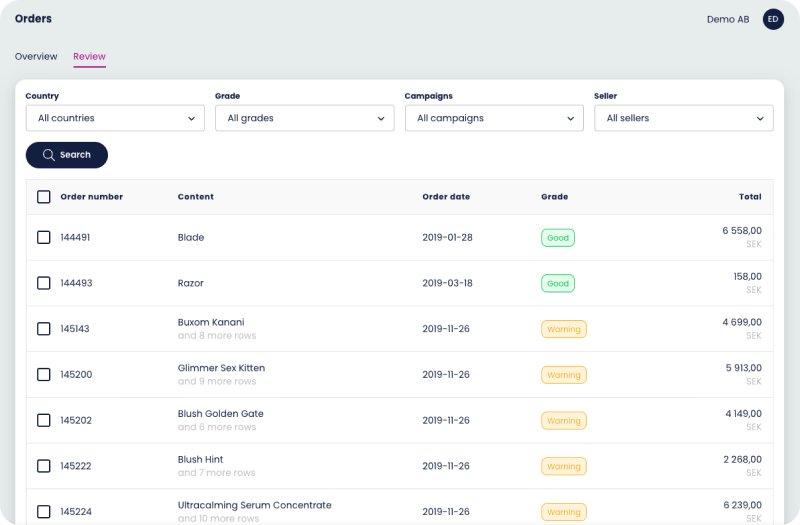Toggle the select-all orders checkbox in header
800x525 pixels.
click(44, 197)
